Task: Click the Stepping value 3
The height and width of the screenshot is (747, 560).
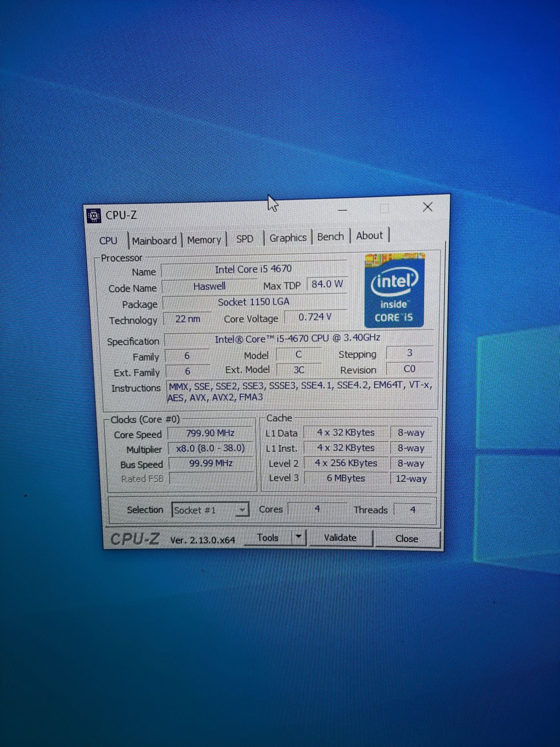Action: click(410, 353)
